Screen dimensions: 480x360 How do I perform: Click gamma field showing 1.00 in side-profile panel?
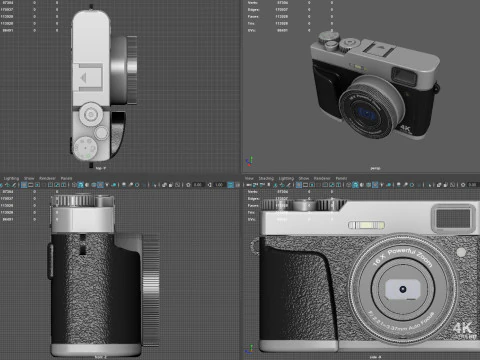[x=219, y=185]
